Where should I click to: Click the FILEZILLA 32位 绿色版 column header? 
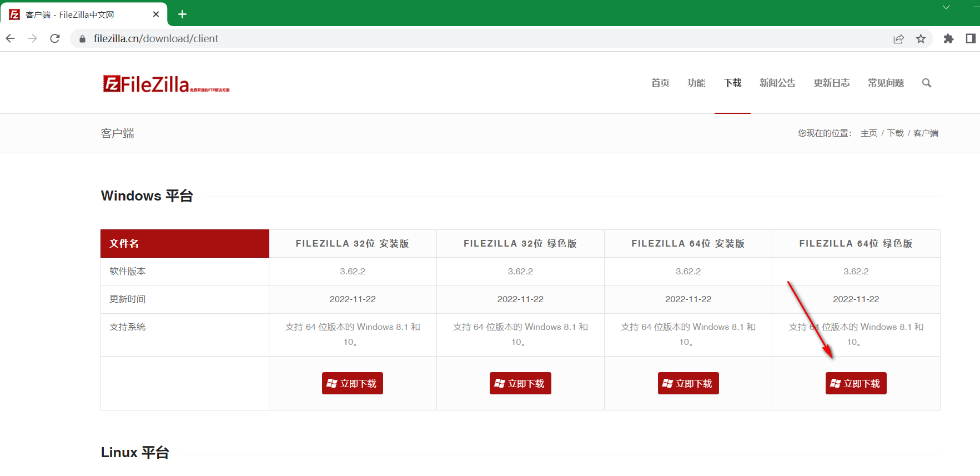(520, 244)
